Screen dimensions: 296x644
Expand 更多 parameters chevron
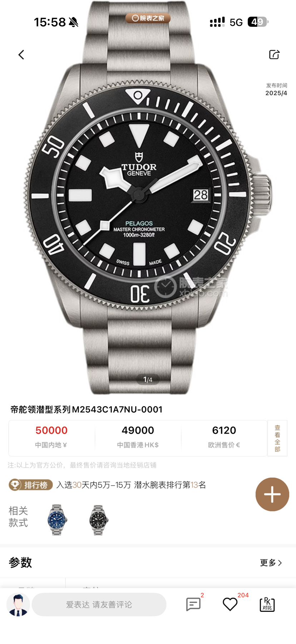point(271,563)
